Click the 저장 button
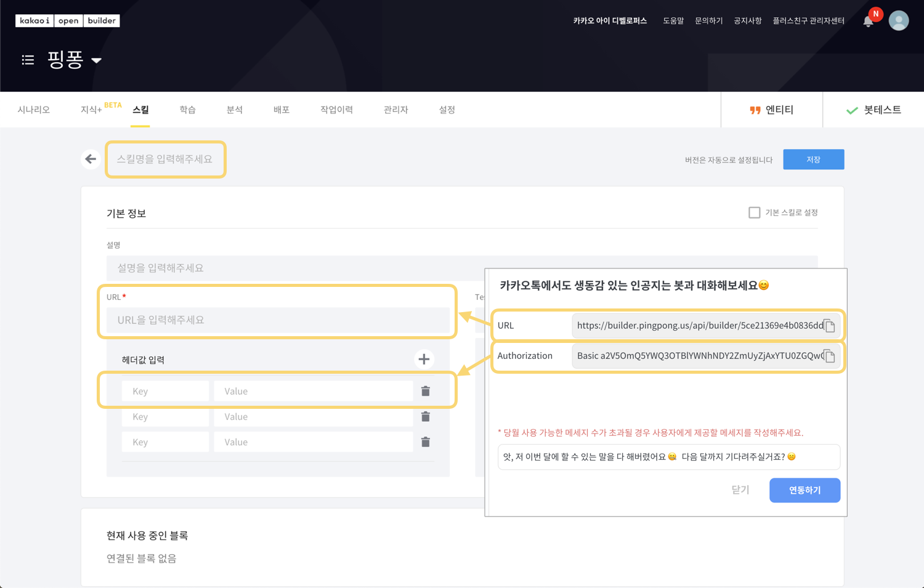This screenshot has width=924, height=588. [813, 159]
